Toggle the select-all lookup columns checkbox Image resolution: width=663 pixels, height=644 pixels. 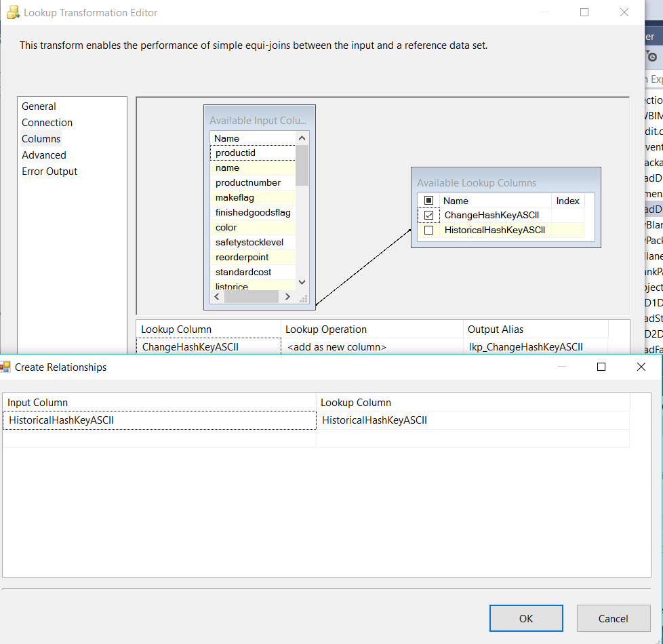click(428, 201)
